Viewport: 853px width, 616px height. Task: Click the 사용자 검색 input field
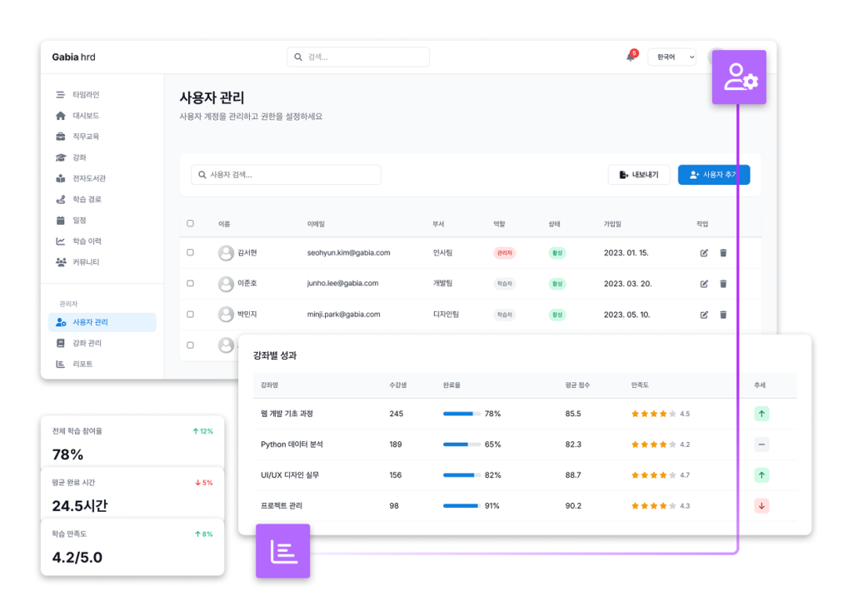pos(286,175)
